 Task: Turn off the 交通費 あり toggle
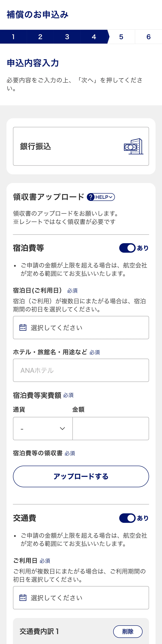[x=127, y=518]
